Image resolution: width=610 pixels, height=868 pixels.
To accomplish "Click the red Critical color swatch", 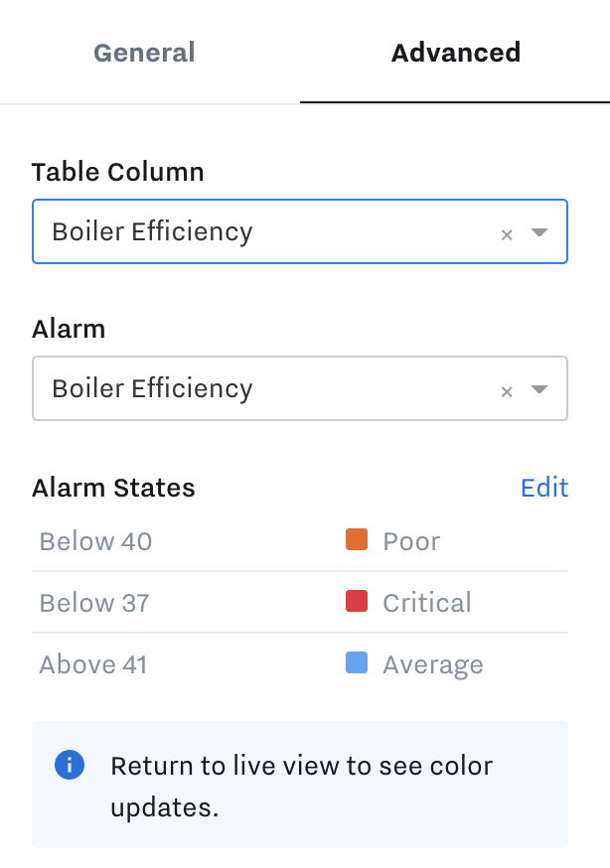I will click(357, 601).
